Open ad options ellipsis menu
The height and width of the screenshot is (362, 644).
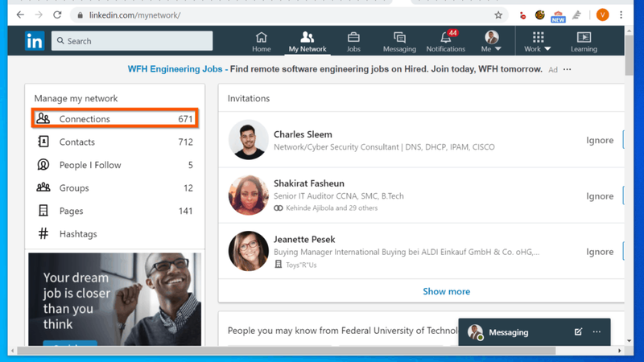click(x=568, y=69)
